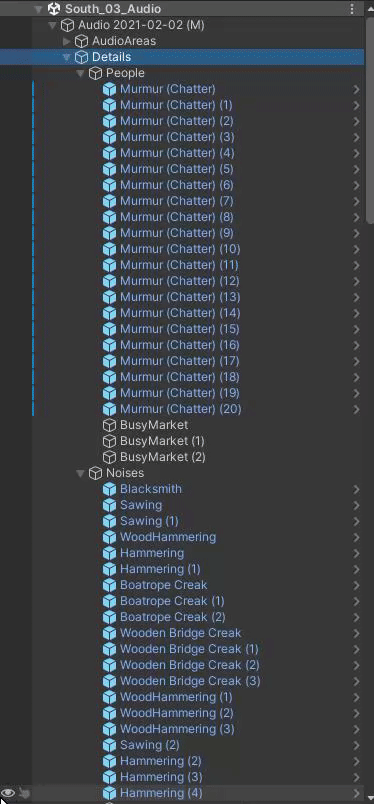The height and width of the screenshot is (804, 374).
Task: Open prefab arrow for Murmur (Chatter)
Action: 357,89
